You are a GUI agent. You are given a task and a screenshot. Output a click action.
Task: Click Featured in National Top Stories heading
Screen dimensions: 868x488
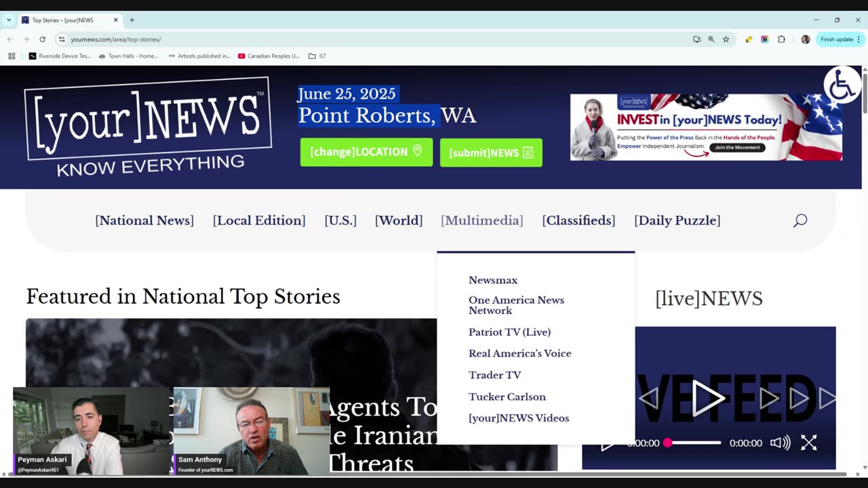(183, 296)
